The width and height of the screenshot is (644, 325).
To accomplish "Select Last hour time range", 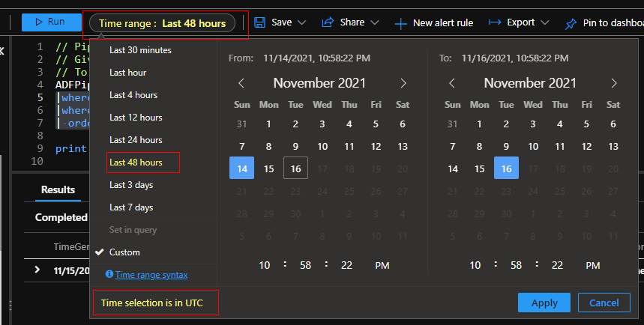I will 127,73.
